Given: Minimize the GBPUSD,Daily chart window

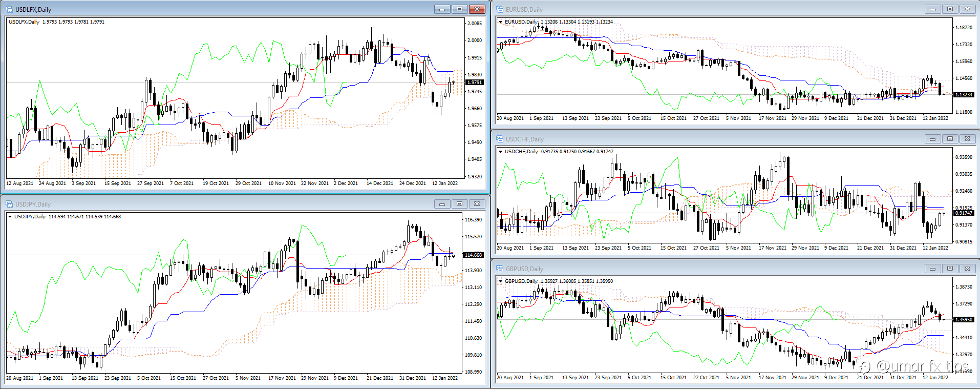Looking at the screenshot, I should tap(932, 269).
